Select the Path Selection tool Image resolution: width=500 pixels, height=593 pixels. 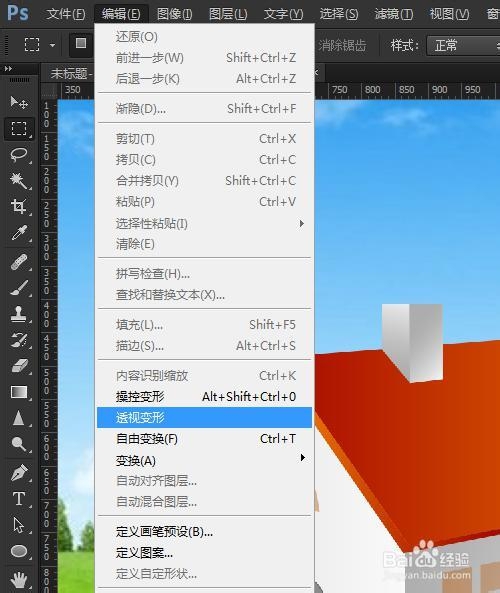coord(19,525)
